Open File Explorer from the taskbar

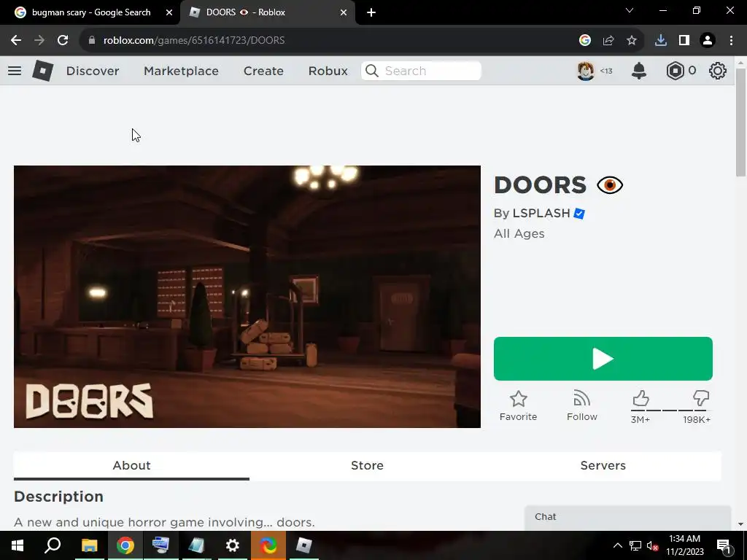click(89, 545)
